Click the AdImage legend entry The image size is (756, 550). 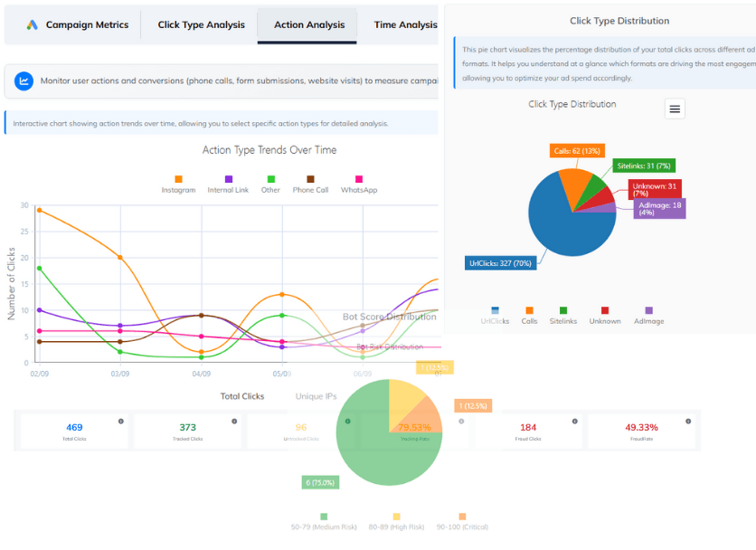point(648,316)
